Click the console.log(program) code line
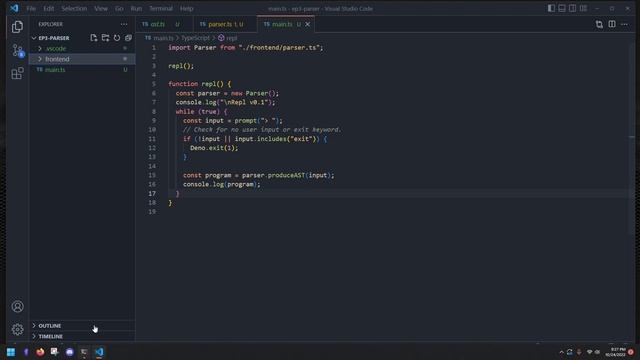640x360 pixels. [221, 184]
